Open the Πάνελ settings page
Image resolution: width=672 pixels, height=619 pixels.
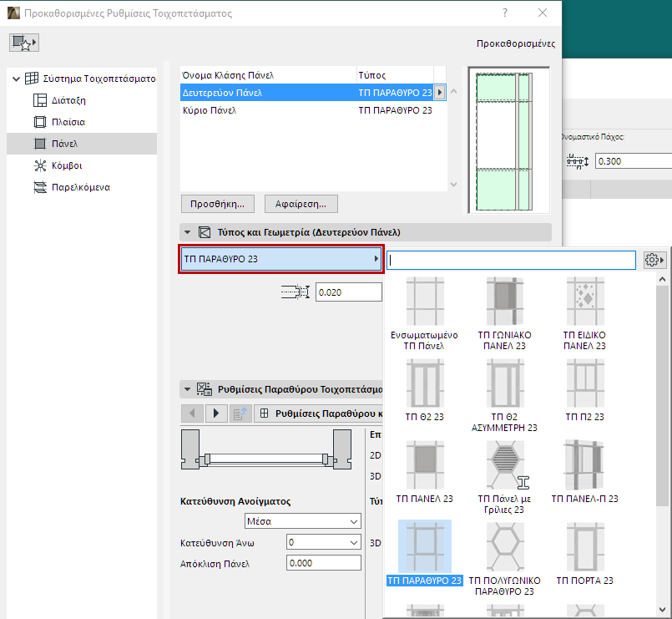(82, 144)
